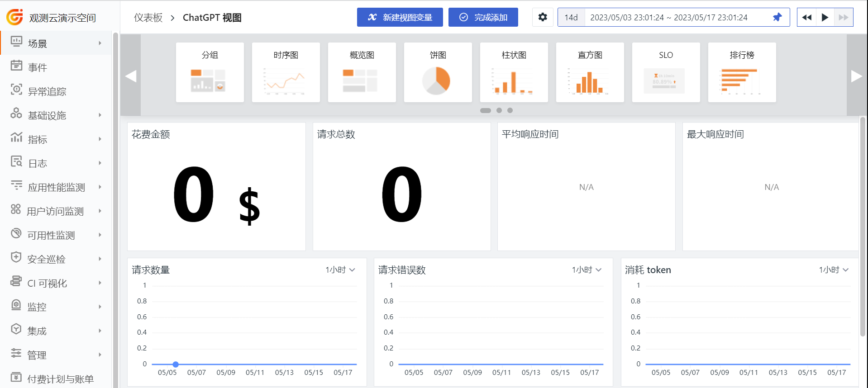The image size is (868, 388).
Task: Add a 直方图 chart widget
Action: pos(590,72)
